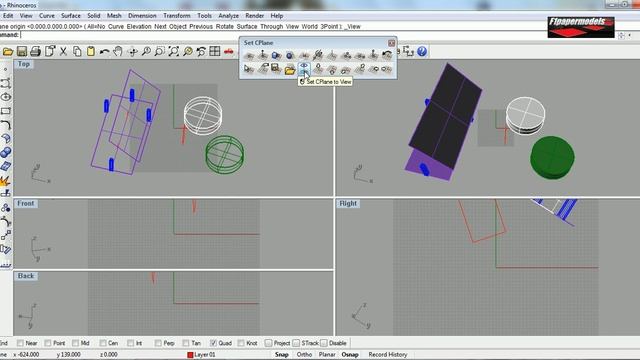Toggle the Disable osnap checkbox
Viewport: 640px width, 360px height.
(x=324, y=343)
